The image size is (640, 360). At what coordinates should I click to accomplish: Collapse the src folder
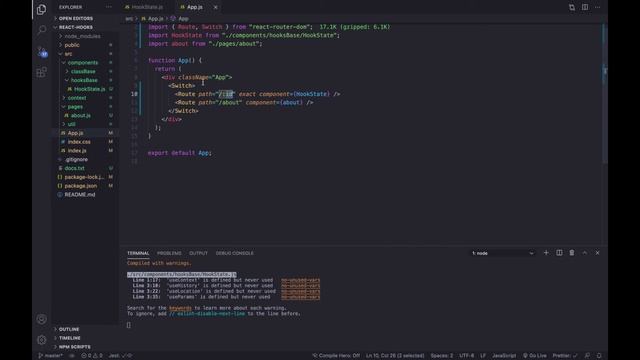pyautogui.click(x=68, y=54)
